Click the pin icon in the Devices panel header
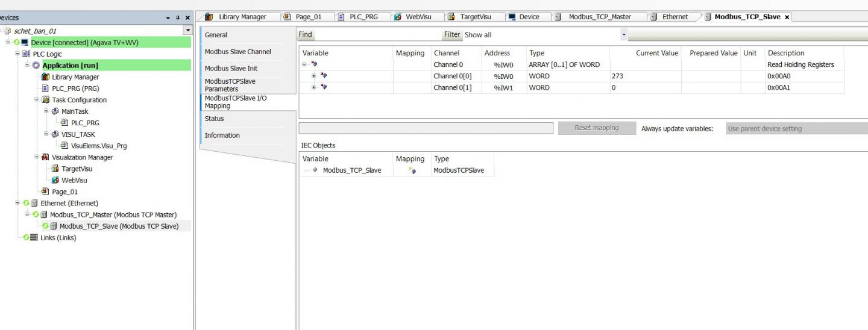This screenshot has width=868, height=330. click(x=177, y=18)
